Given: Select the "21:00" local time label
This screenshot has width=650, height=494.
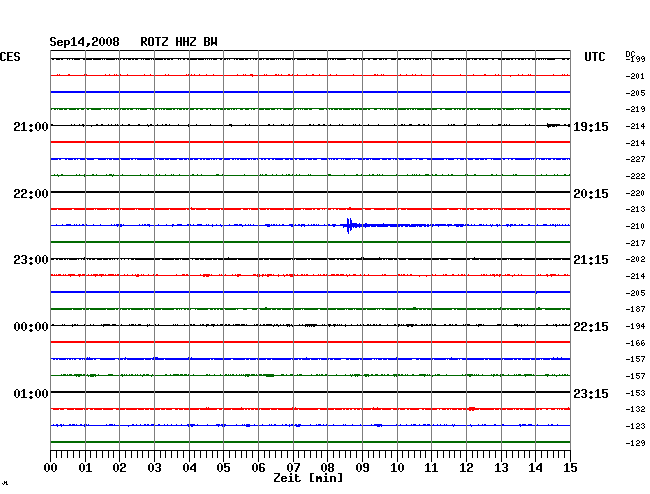Looking at the screenshot, I should (31, 126).
